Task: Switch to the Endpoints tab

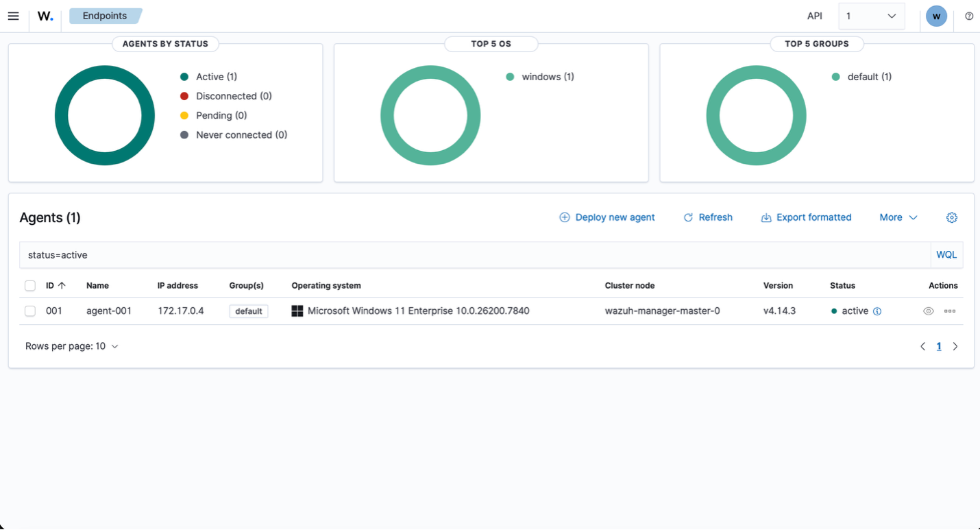Action: (x=106, y=15)
